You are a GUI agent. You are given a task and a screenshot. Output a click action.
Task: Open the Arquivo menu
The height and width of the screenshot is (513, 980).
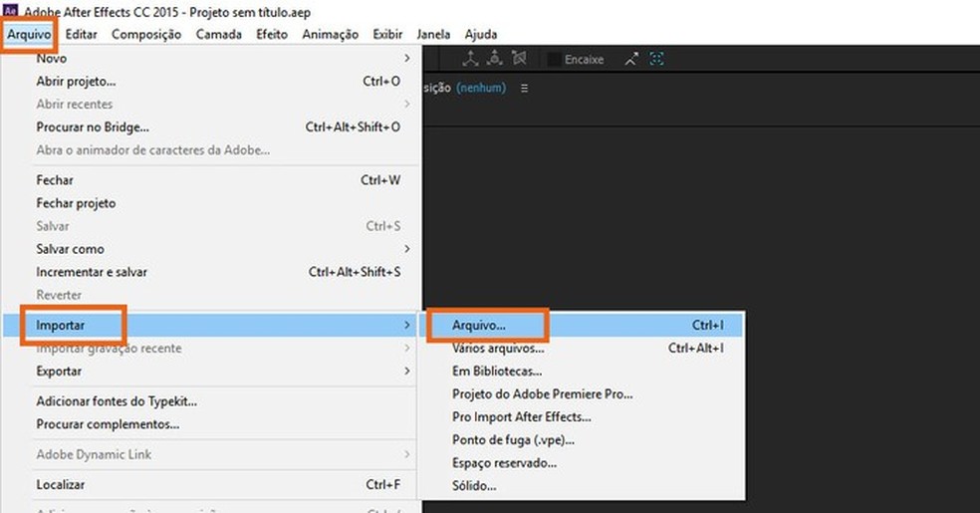tap(29, 35)
